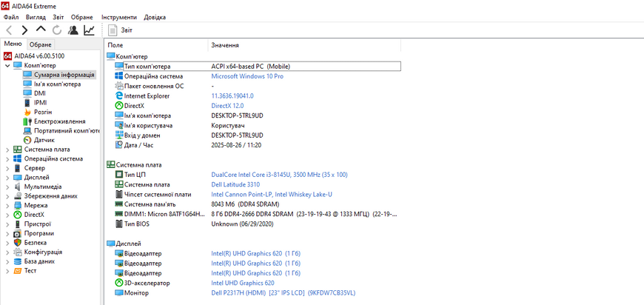
Task: Expand the Мультимедіа tree node
Action: pyautogui.click(x=7, y=187)
